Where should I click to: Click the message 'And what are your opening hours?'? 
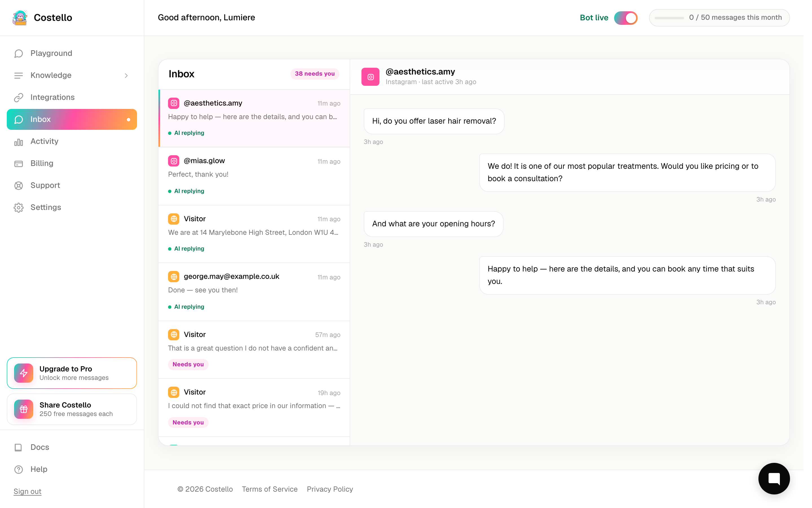click(x=433, y=224)
